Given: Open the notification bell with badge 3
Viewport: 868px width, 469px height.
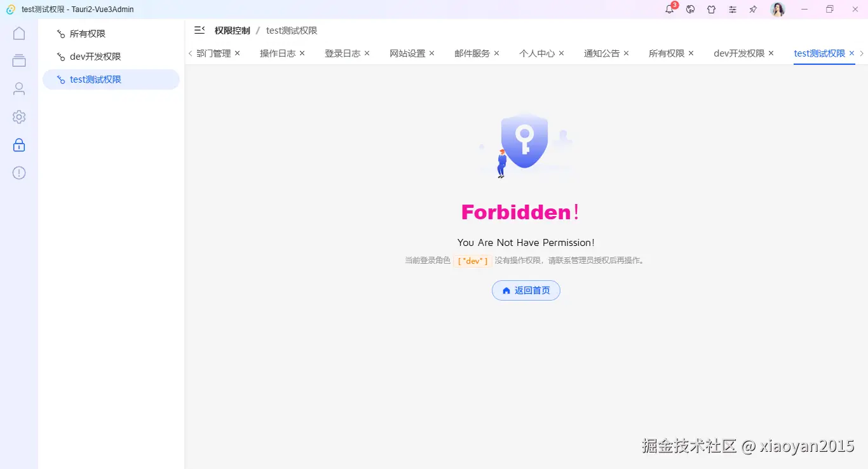Looking at the screenshot, I should click(668, 10).
